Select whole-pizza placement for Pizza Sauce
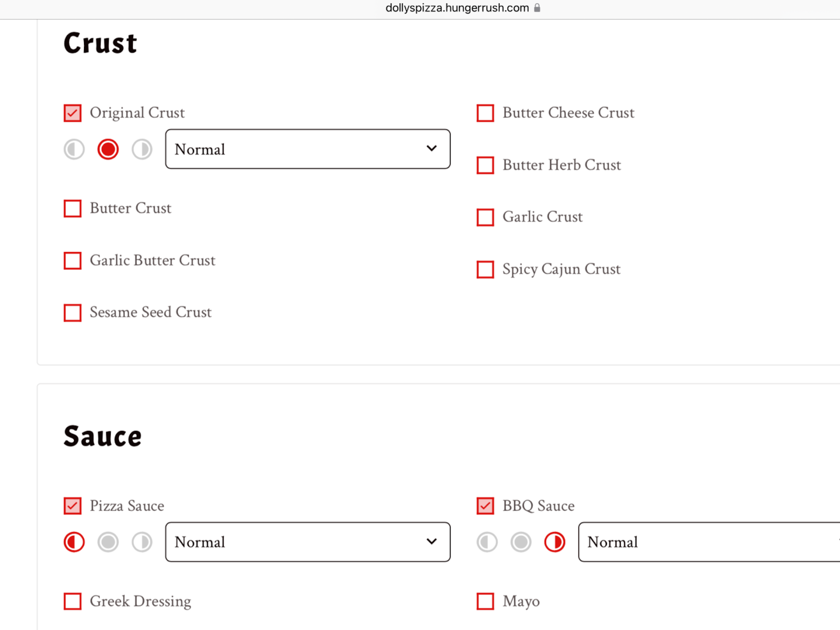The width and height of the screenshot is (840, 630). (x=108, y=542)
